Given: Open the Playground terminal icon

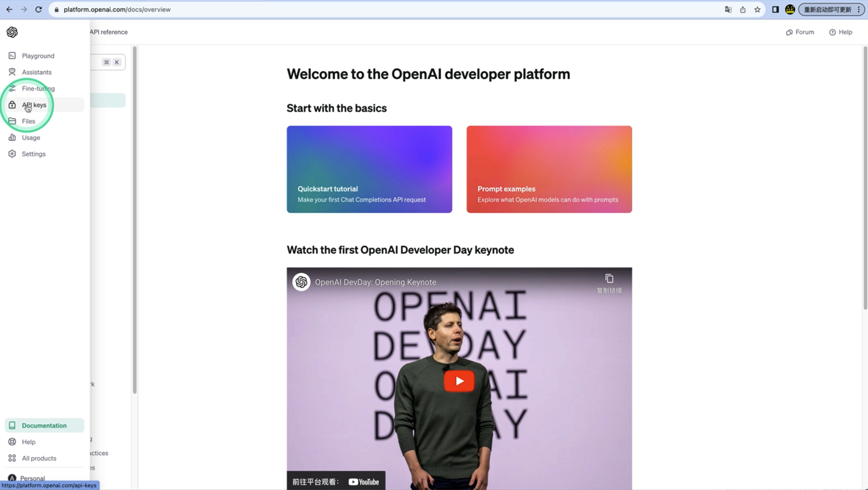Looking at the screenshot, I should click(x=12, y=56).
